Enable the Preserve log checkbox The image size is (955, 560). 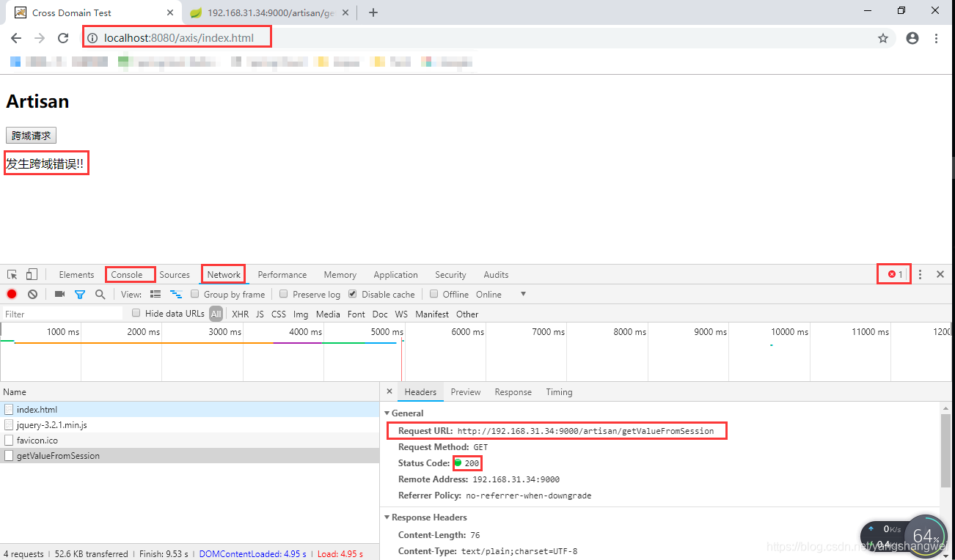pos(284,294)
